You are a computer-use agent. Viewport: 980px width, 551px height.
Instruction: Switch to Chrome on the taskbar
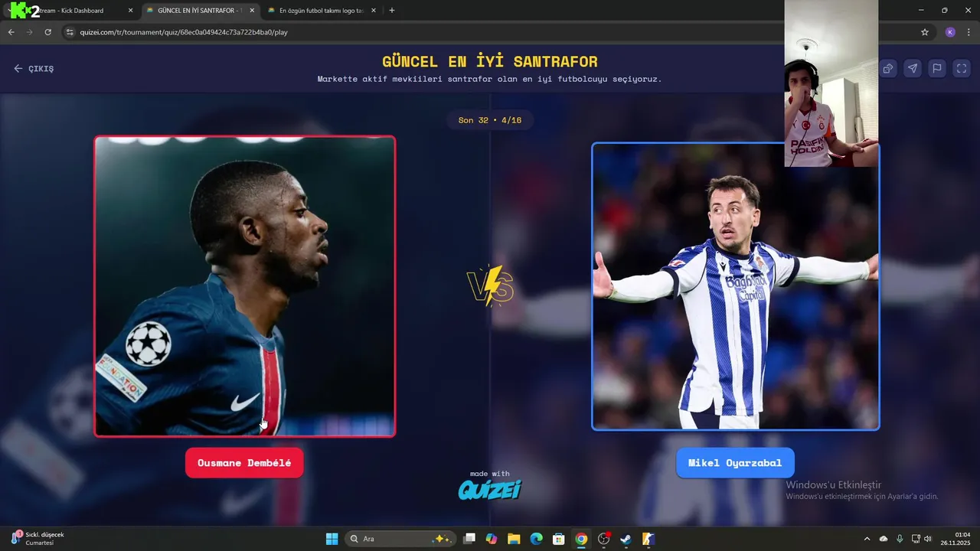tap(581, 539)
